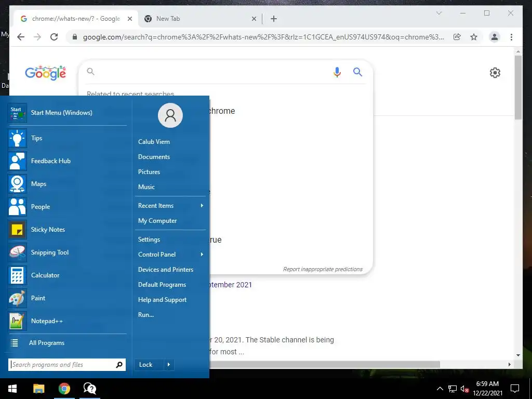
Task: Open File Explorer from taskbar
Action: point(38,389)
